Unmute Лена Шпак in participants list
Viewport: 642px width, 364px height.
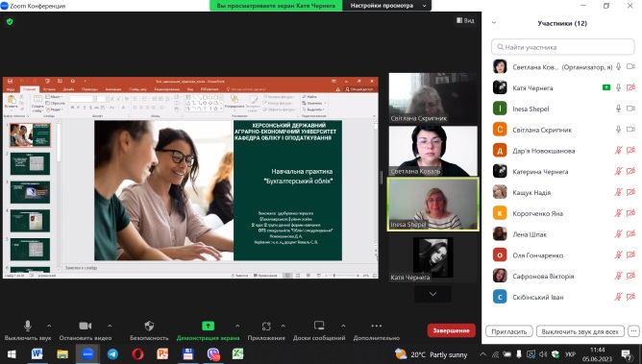pyautogui.click(x=619, y=234)
